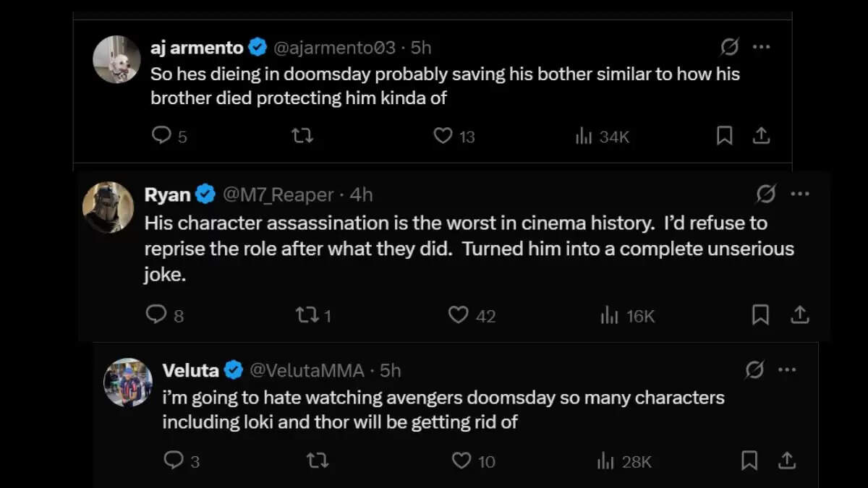Viewport: 868px width, 488px height.
Task: Open Veluta's profile name link
Action: [190, 370]
